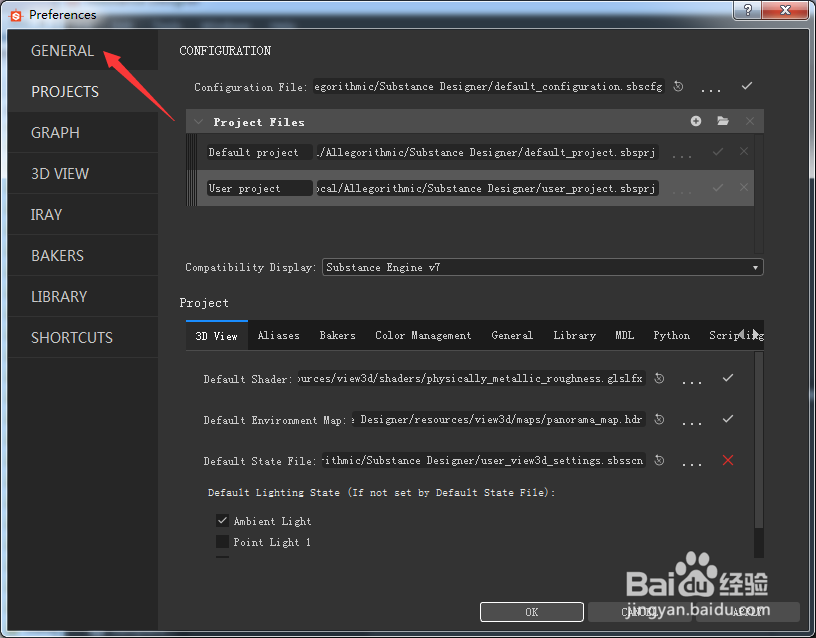Reset the Default Shader path
816x638 pixels.
[x=659, y=378]
